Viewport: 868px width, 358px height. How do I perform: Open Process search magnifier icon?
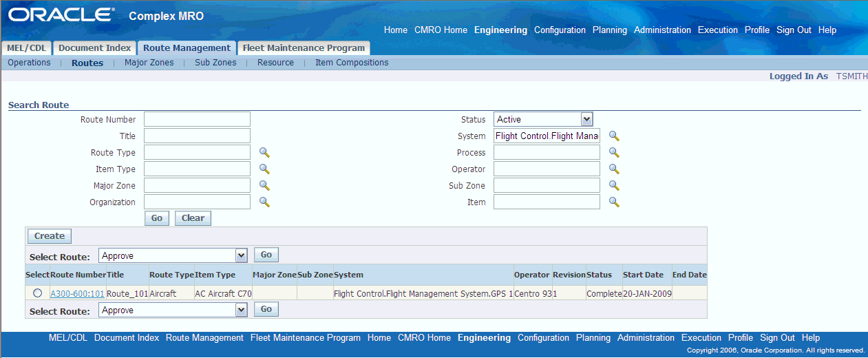tap(614, 152)
